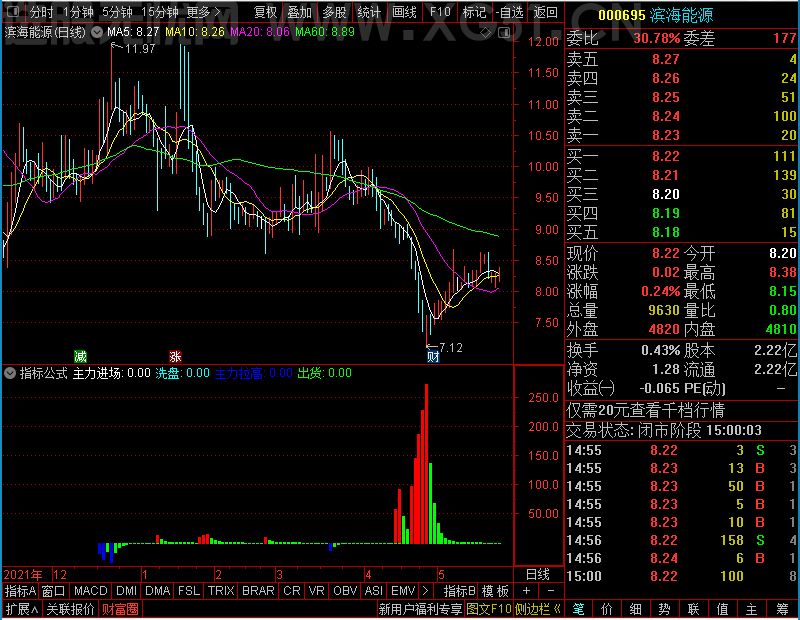Click 叠加 overlay stock button
Image resolution: width=800 pixels, height=620 pixels.
coord(299,12)
